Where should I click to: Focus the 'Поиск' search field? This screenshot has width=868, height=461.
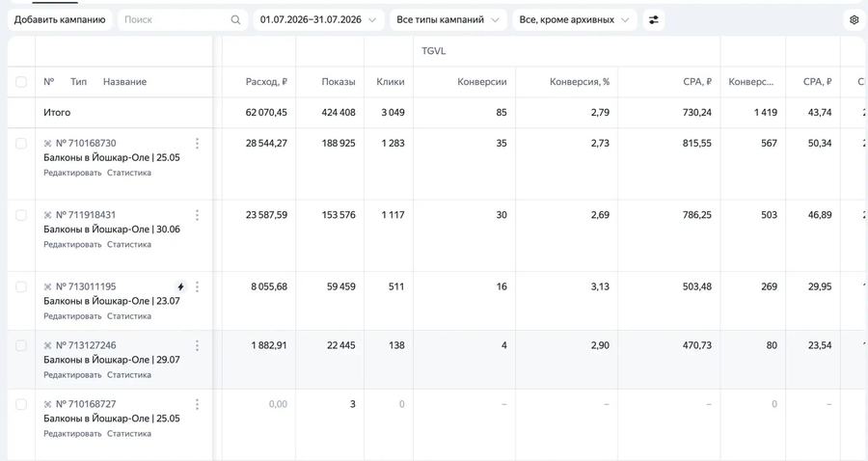[x=182, y=20]
